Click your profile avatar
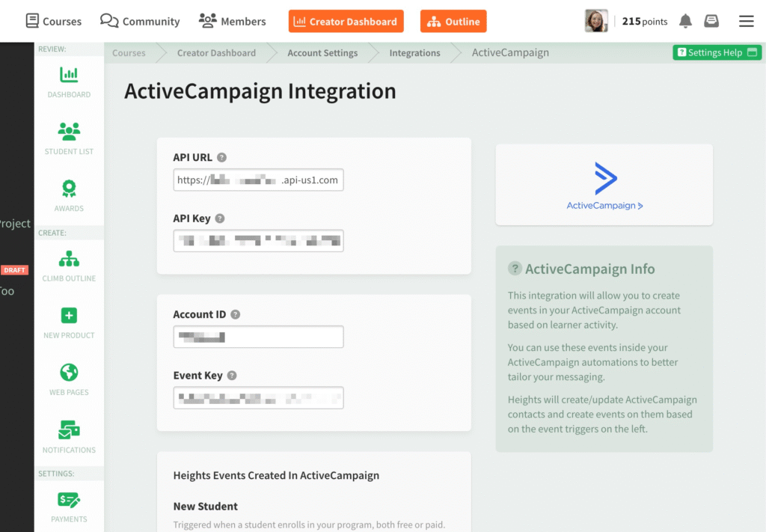Viewport: 766px width, 532px height. pyautogui.click(x=596, y=21)
